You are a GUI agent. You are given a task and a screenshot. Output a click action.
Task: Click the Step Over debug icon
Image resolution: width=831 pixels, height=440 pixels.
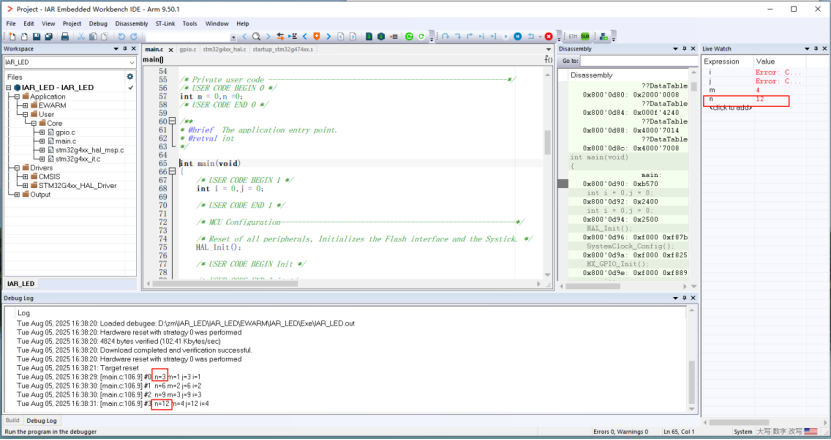pyautogui.click(x=446, y=37)
